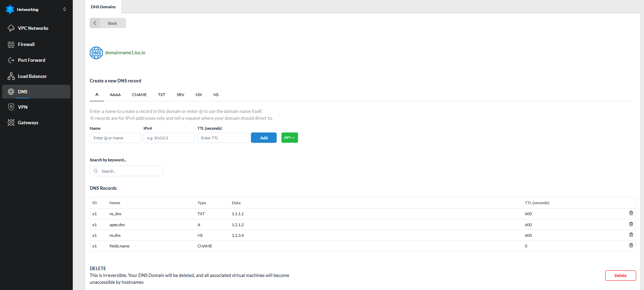Open Load Balancer section
Viewport: 644px width, 290px height.
click(x=32, y=76)
